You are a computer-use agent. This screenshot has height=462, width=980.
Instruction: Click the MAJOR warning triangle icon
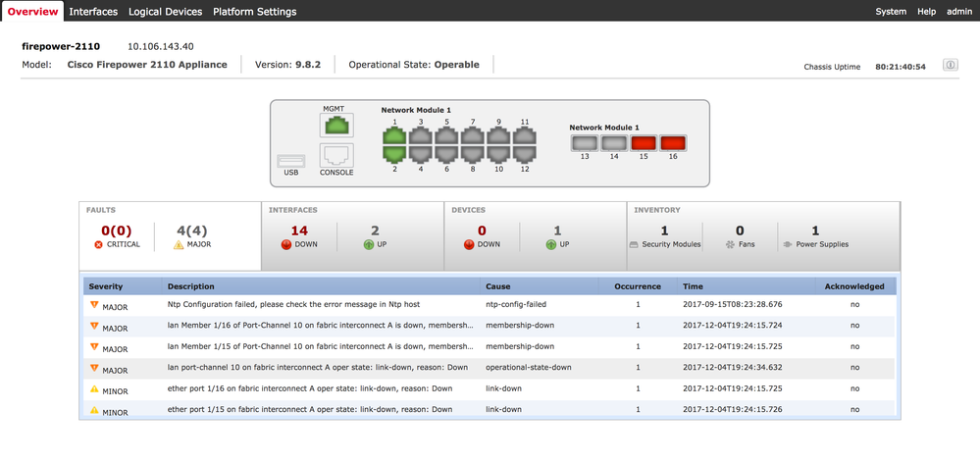(x=179, y=245)
